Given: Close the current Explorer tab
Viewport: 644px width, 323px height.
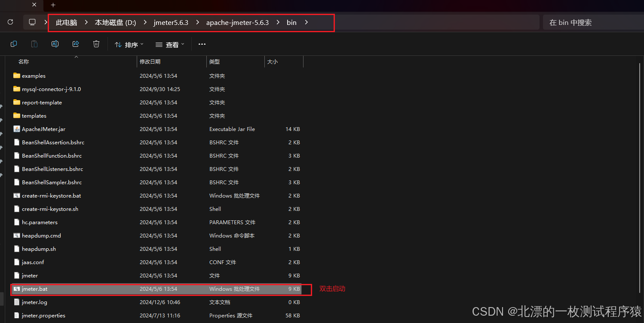Looking at the screenshot, I should click(34, 5).
